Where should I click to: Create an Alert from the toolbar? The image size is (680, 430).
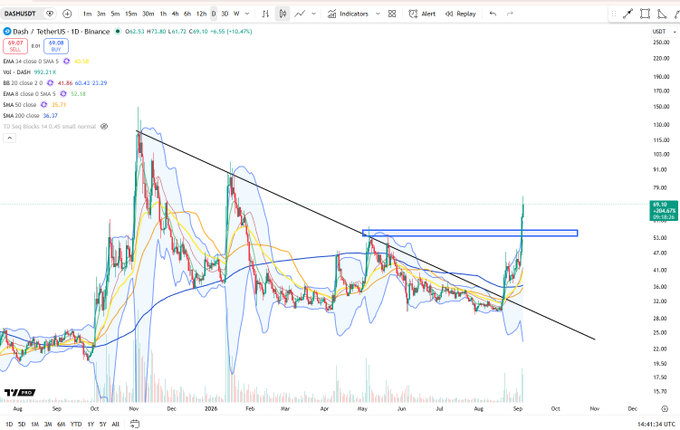pyautogui.click(x=422, y=14)
